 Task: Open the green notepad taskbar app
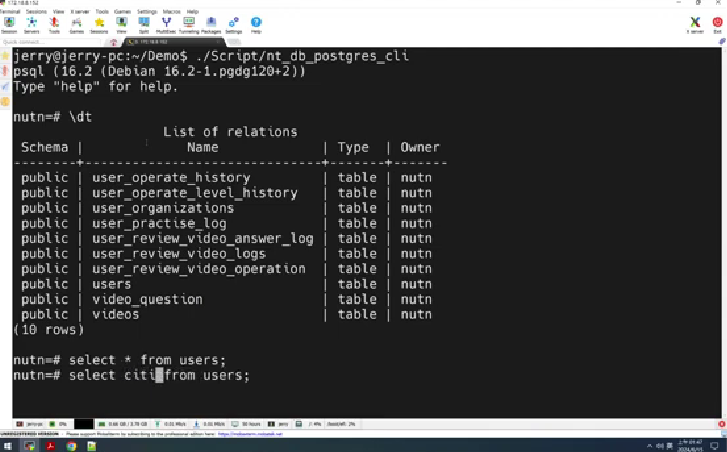92,446
